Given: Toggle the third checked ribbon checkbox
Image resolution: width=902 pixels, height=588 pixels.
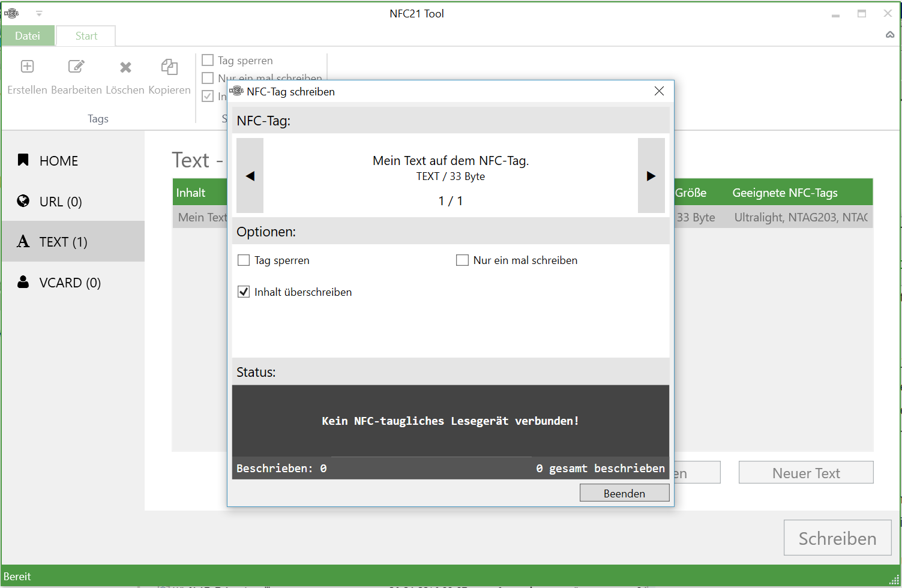Looking at the screenshot, I should tap(208, 96).
